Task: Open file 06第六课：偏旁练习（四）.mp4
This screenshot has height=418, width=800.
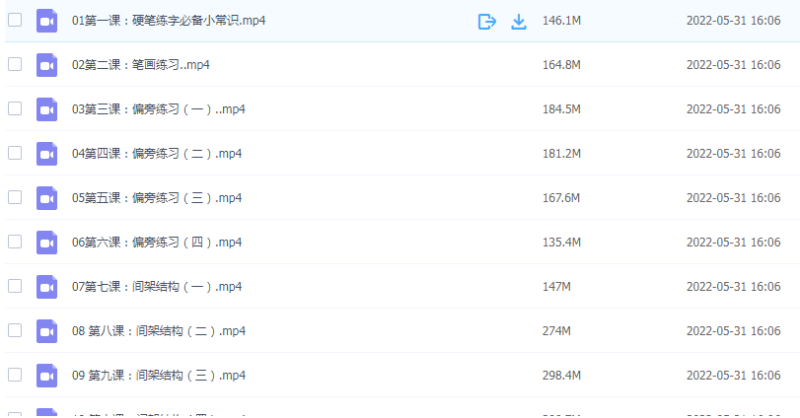Action: 157,242
